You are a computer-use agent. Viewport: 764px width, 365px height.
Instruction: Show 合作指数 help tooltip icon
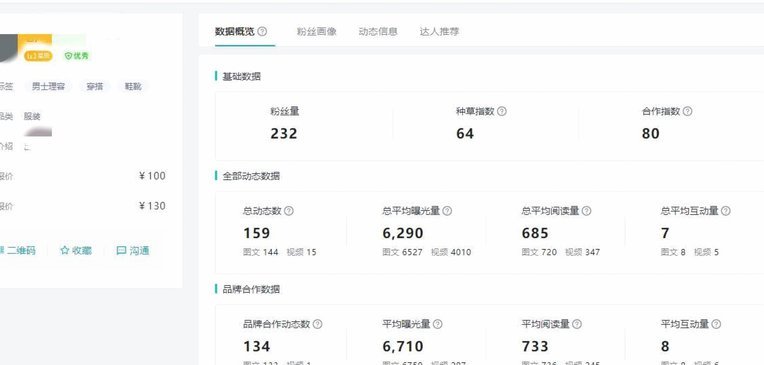click(x=688, y=112)
